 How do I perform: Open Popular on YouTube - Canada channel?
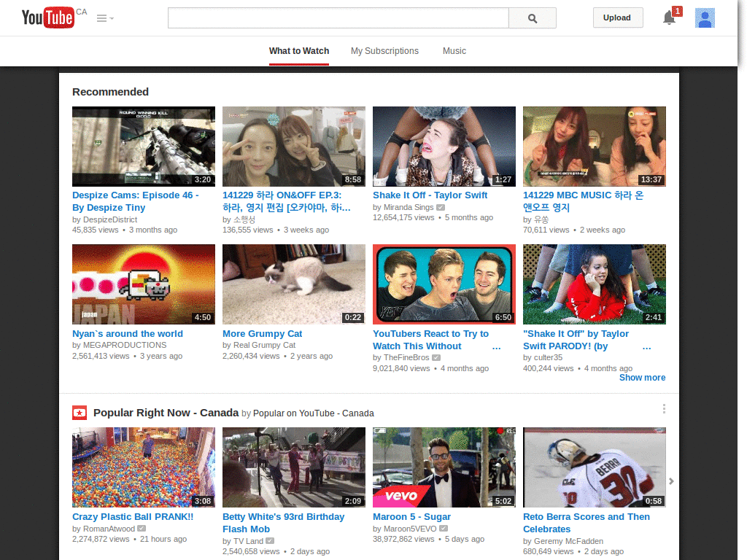[x=314, y=413]
